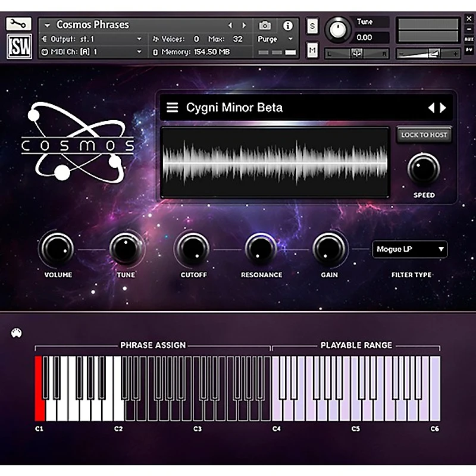The height and width of the screenshot is (476, 476).
Task: Adjust the Volume knob
Action: 57,249
